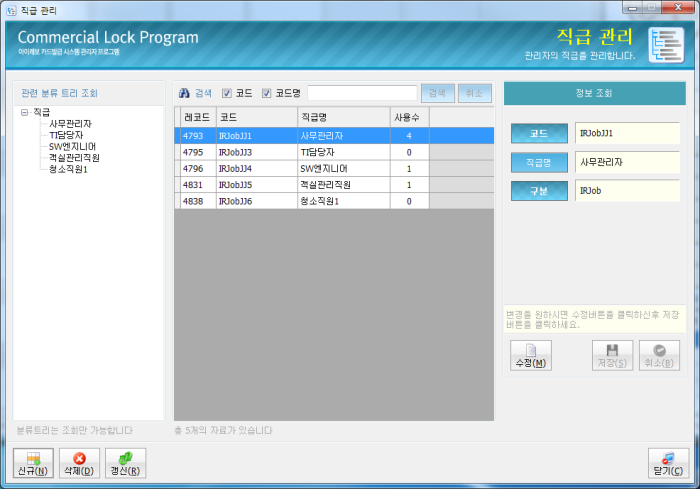The image size is (700, 489).
Task: Sort by the 사용수 column header
Action: [409, 117]
